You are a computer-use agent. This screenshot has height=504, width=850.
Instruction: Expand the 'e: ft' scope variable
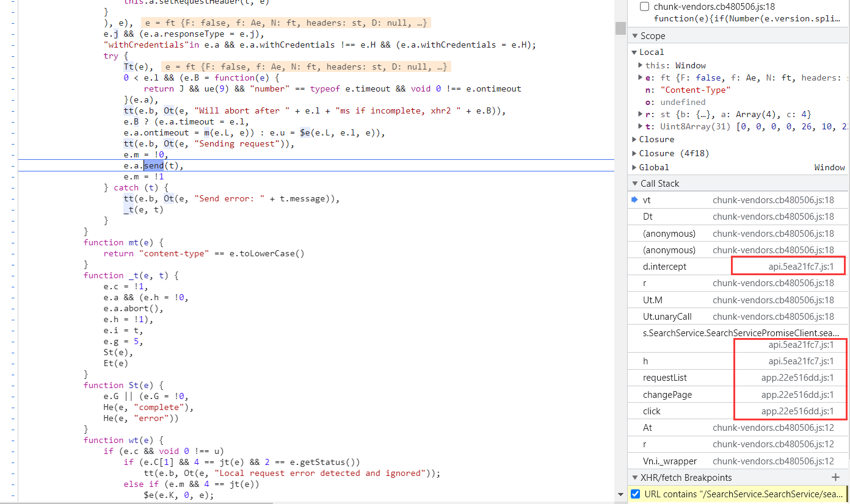[640, 77]
